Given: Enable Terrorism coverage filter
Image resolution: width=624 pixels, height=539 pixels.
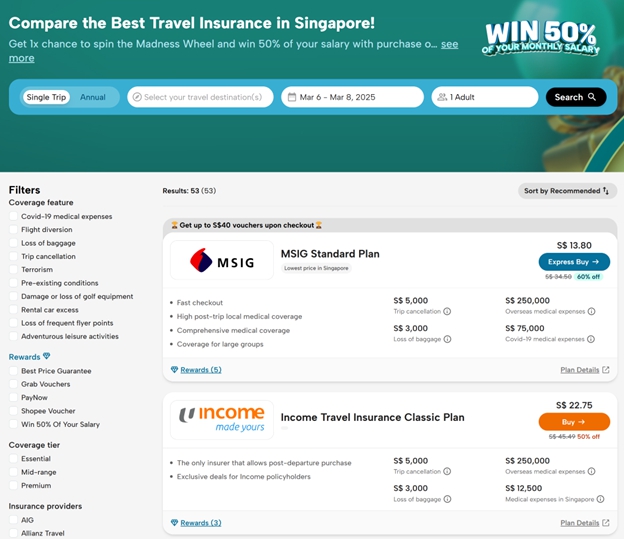Looking at the screenshot, I should click(x=14, y=270).
